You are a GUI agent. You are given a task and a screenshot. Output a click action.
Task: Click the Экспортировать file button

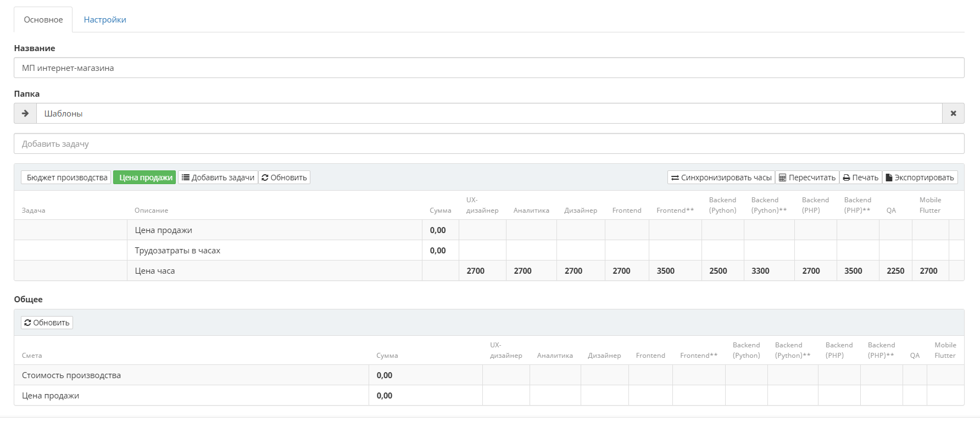click(920, 178)
